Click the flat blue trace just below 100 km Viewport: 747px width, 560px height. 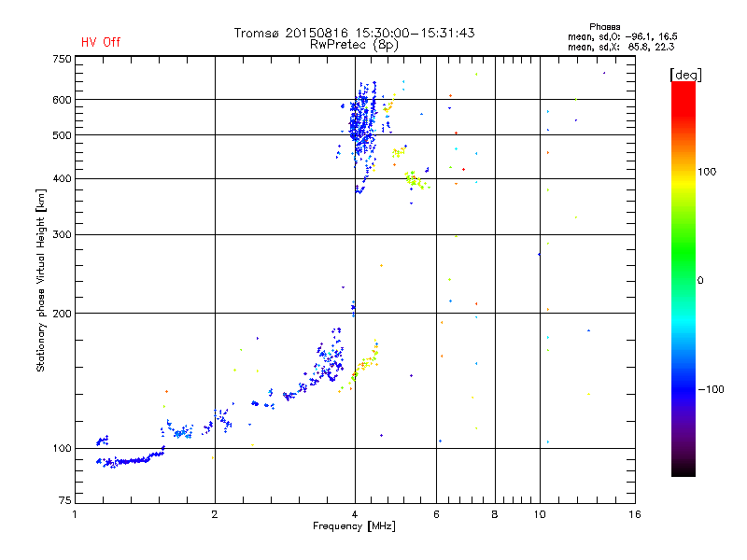tap(130, 460)
